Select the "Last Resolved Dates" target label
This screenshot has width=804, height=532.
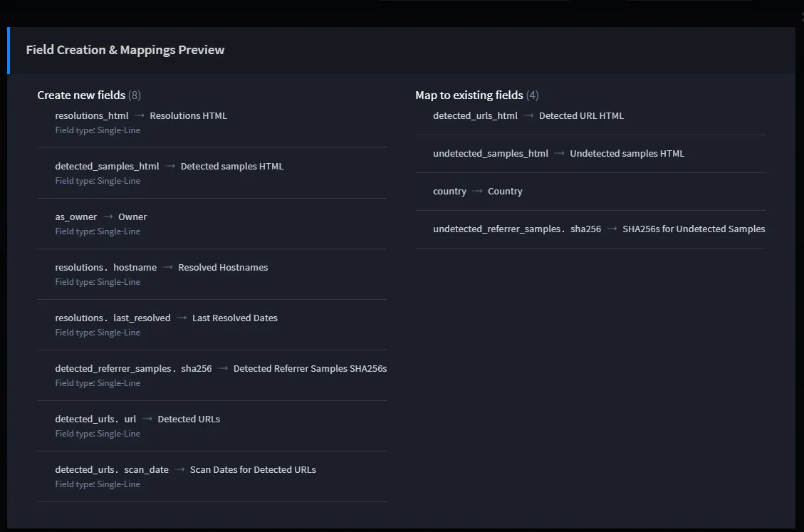[x=235, y=318]
